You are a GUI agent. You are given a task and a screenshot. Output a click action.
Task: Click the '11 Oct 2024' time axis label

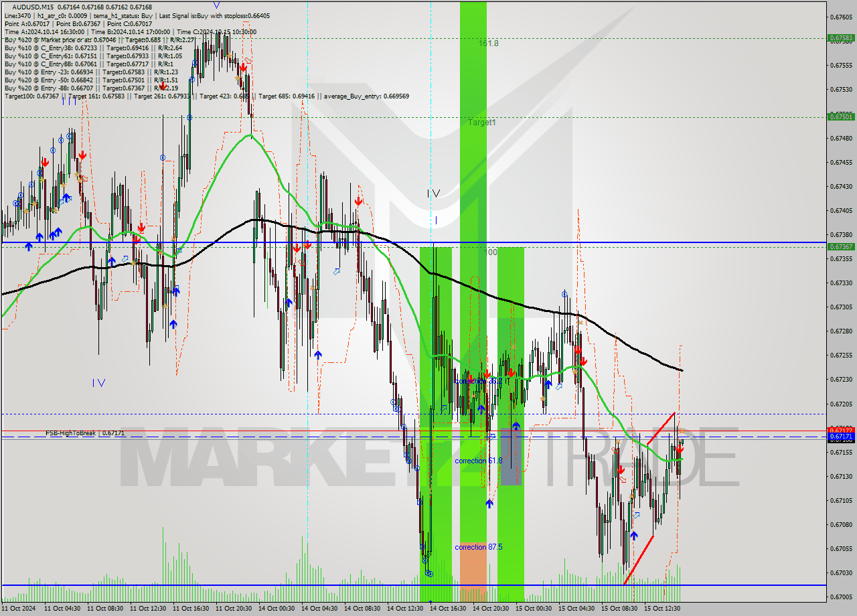pos(19,609)
